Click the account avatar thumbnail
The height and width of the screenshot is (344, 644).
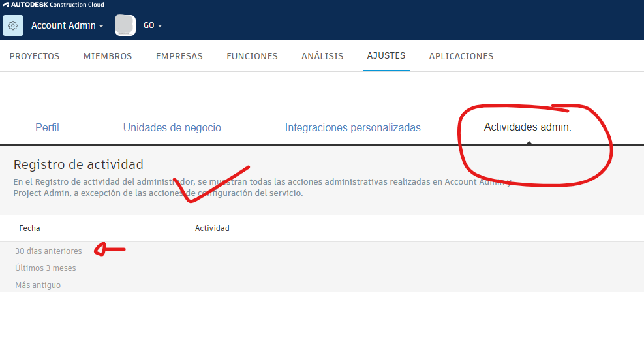click(x=125, y=25)
